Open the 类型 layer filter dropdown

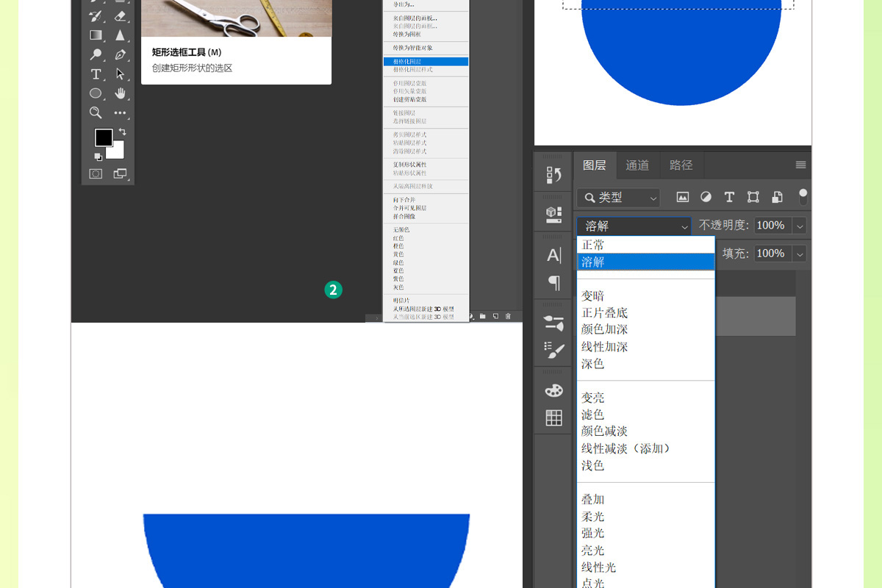618,197
